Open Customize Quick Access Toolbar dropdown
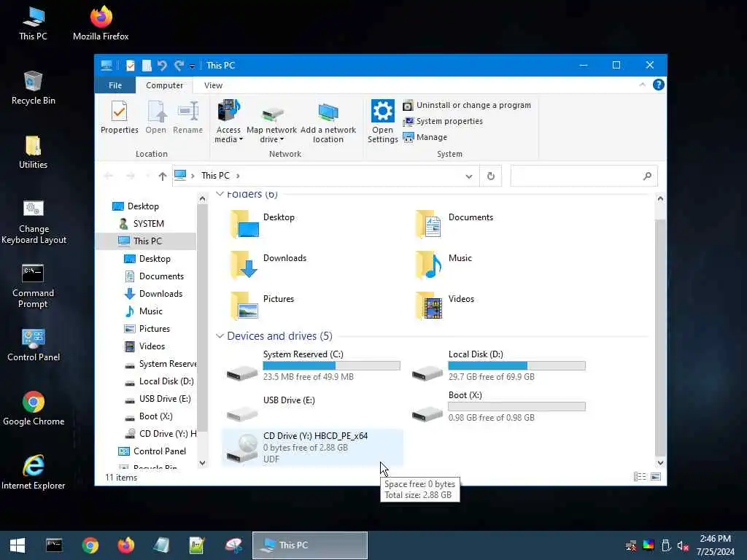This screenshot has height=560, width=747. [x=192, y=66]
